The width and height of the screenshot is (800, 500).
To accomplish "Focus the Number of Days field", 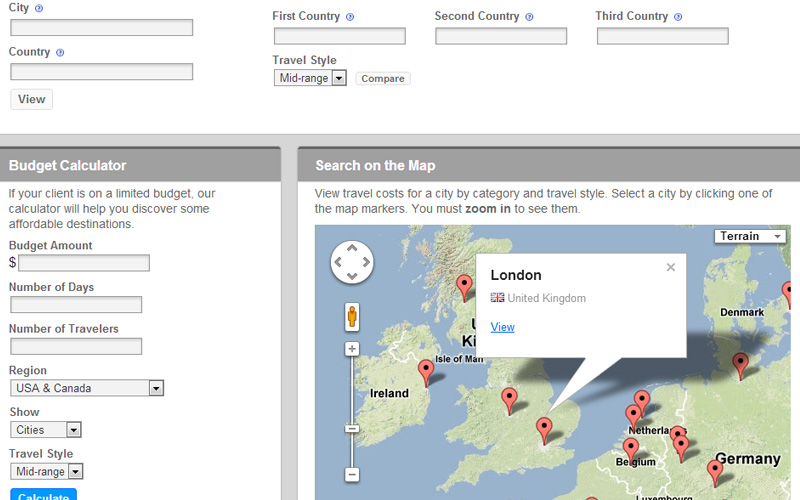I will [76, 305].
